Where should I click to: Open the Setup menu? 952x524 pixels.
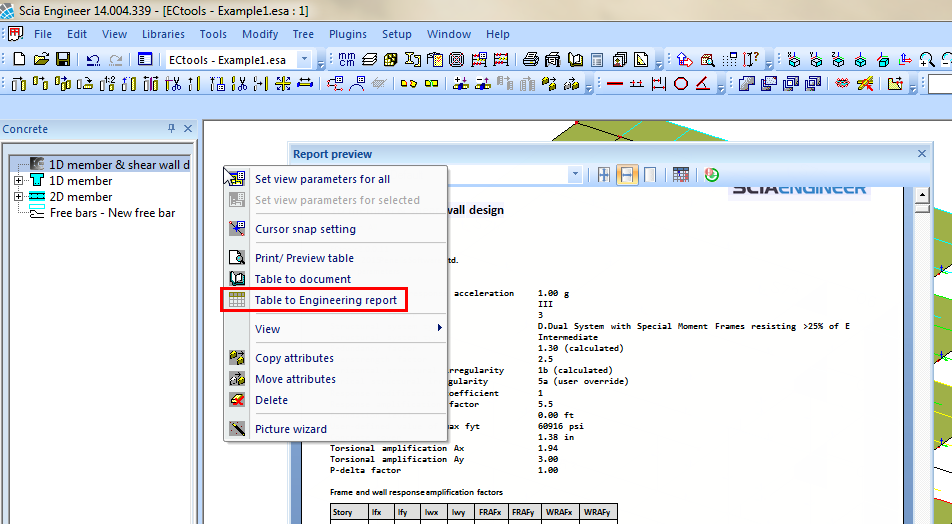(x=396, y=34)
